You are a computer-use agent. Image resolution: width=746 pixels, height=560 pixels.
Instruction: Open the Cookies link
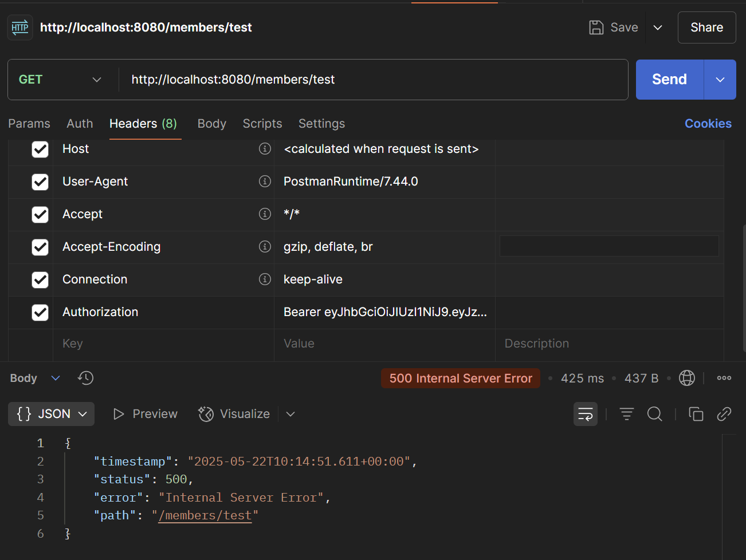[x=708, y=124]
